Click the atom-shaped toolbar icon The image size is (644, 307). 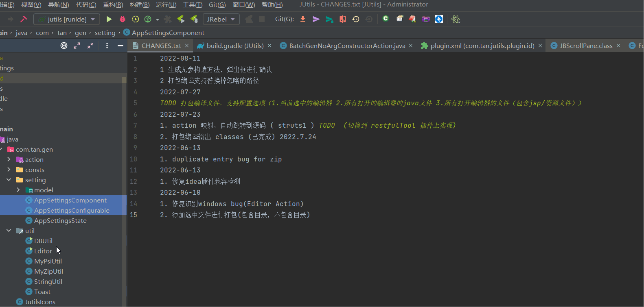[x=456, y=19]
